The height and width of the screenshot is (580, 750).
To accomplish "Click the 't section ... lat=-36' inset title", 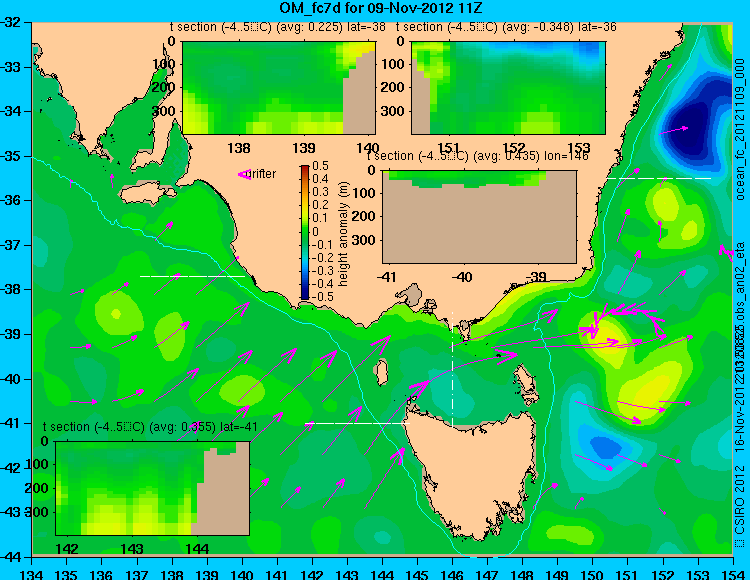I will click(506, 27).
